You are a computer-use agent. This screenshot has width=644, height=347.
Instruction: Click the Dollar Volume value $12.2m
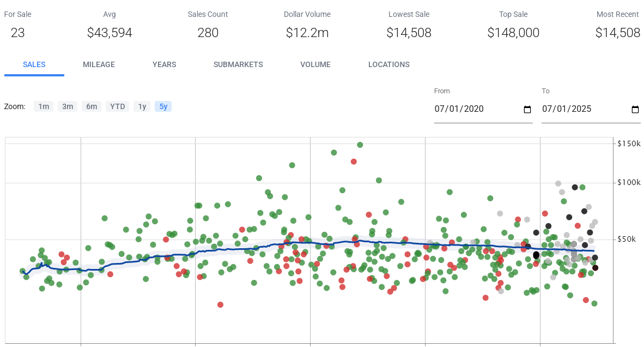pos(307,33)
